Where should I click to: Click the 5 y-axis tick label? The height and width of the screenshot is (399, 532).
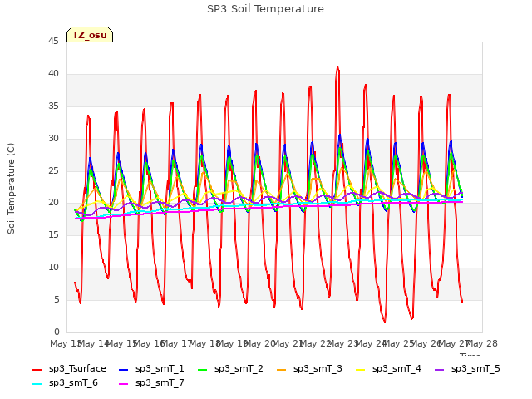click(x=57, y=299)
